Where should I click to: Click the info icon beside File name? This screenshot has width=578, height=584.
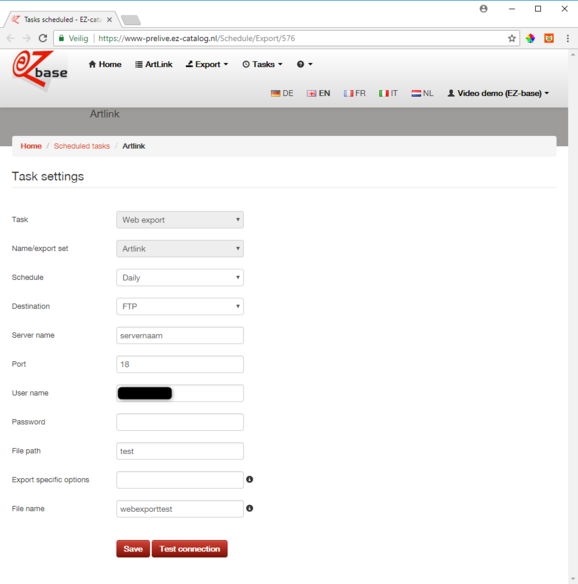point(250,508)
